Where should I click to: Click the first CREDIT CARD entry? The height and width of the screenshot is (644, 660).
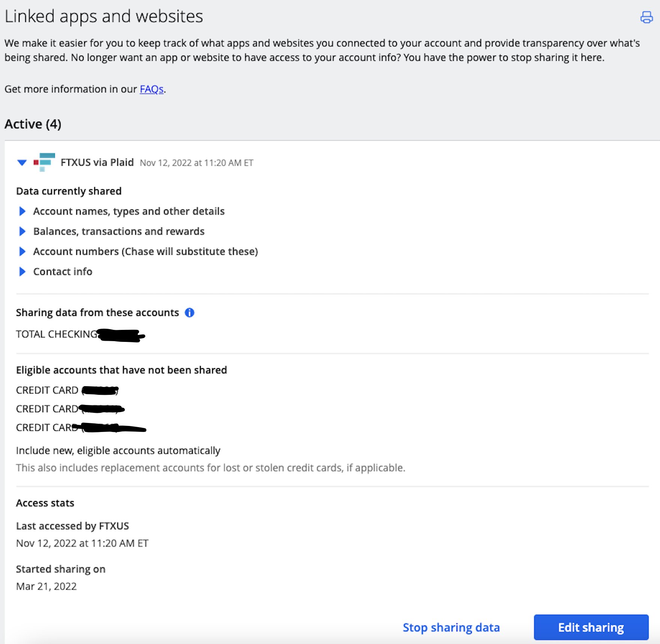47,390
